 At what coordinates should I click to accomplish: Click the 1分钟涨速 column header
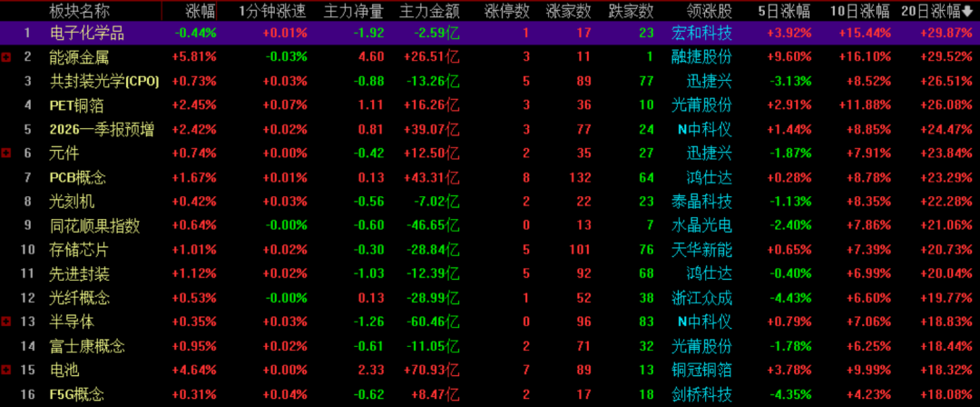coord(266,11)
